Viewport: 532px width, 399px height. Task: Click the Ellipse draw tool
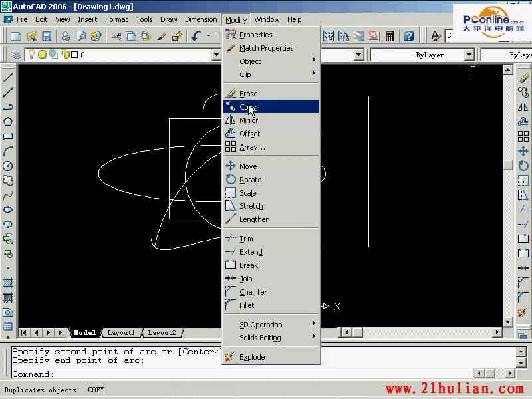pos(8,209)
